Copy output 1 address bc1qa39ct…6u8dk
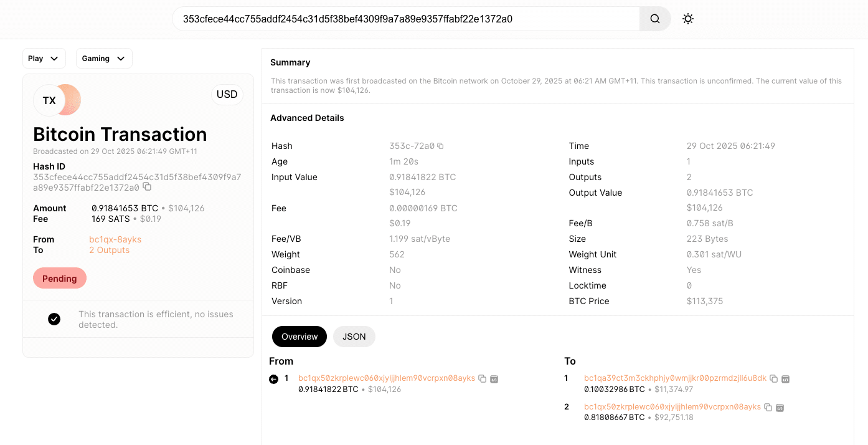Viewport: 868px width, 445px height. pos(773,379)
